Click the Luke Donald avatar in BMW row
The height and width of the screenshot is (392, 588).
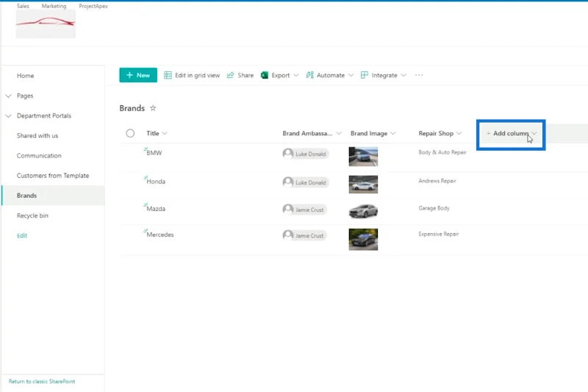[x=288, y=154]
